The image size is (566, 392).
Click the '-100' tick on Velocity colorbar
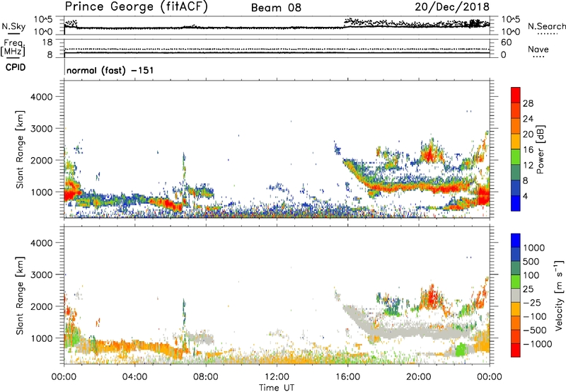[535, 316]
